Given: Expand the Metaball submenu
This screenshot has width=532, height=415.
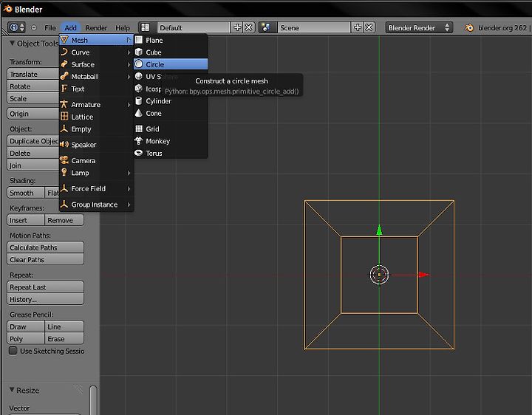Looking at the screenshot, I should pos(129,77).
